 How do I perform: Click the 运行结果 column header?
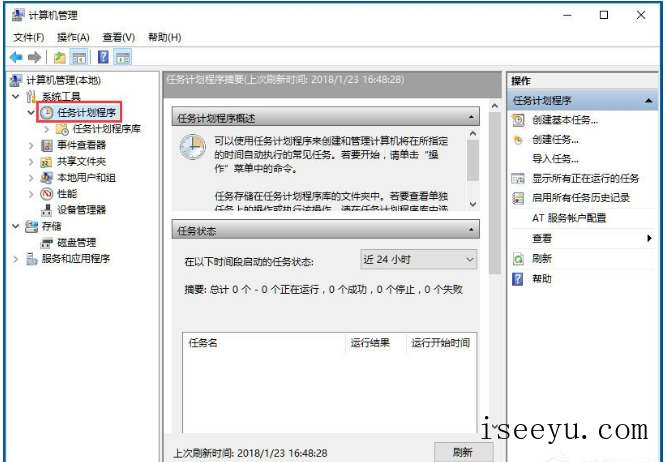coord(376,343)
